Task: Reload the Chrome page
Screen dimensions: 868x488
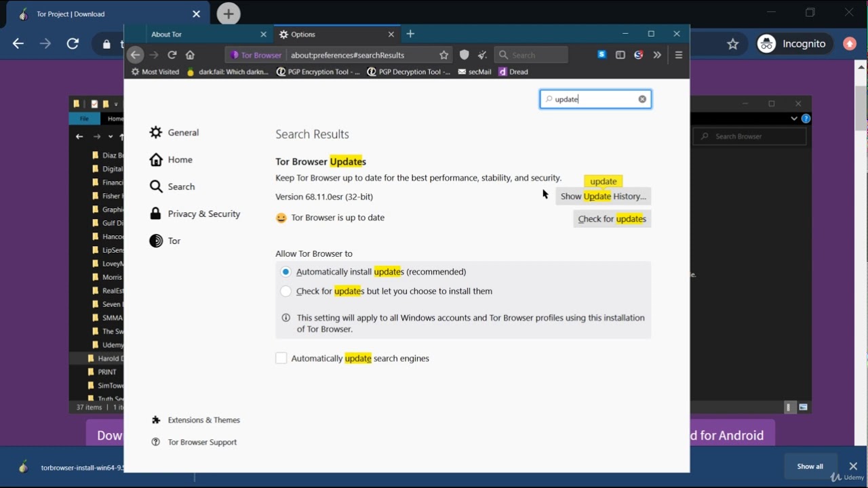Action: coord(73,44)
